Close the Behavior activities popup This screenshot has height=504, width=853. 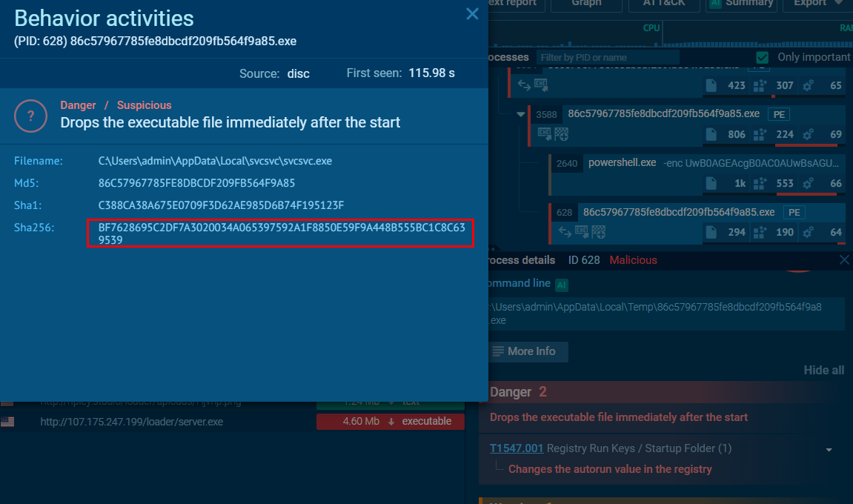[472, 14]
